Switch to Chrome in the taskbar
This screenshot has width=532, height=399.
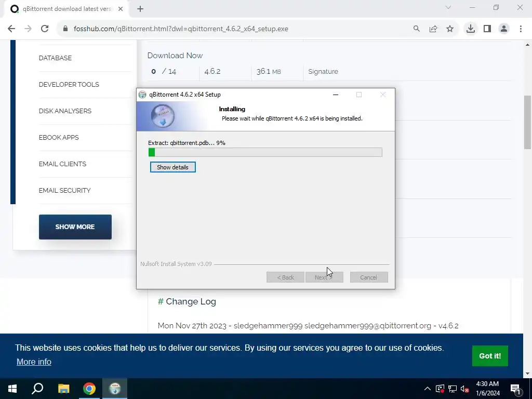pos(89,389)
